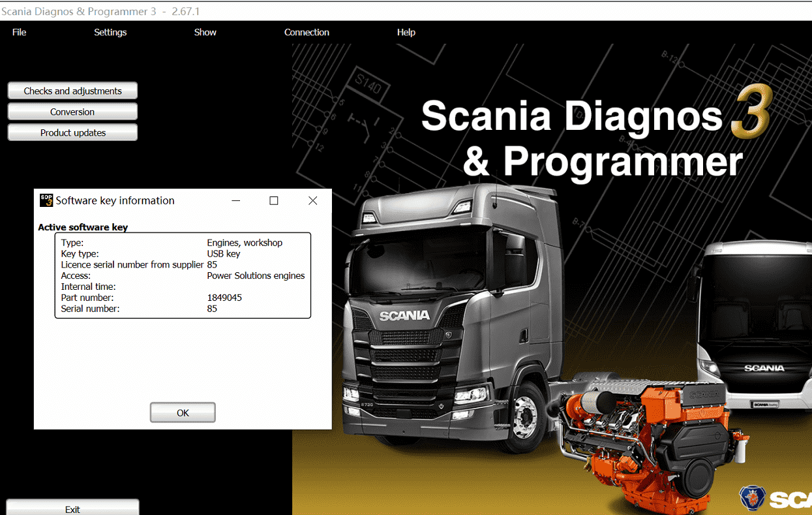Minimize the Software key information window
812x515 pixels.
[x=235, y=200]
